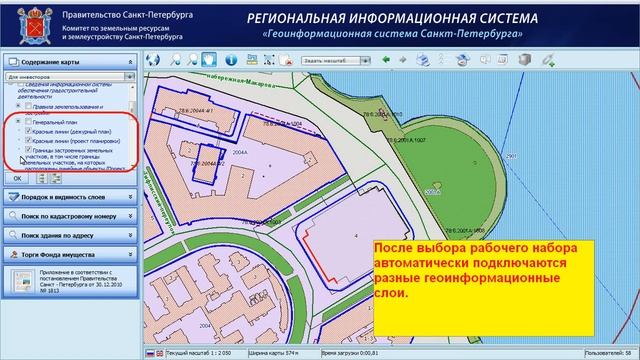Click the Содержание карты panel icon
The image size is (640, 360).
pyautogui.click(x=13, y=62)
